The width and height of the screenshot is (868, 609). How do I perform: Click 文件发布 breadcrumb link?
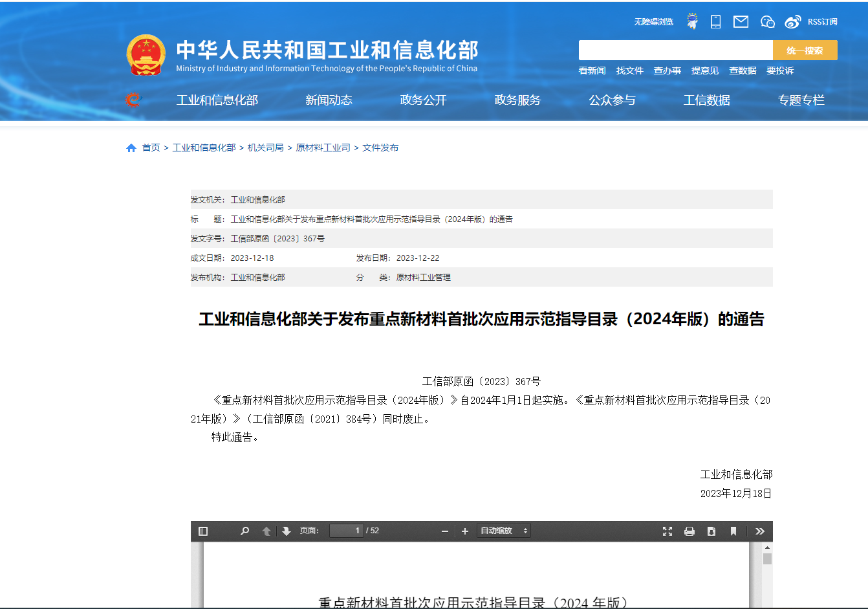pyautogui.click(x=380, y=148)
